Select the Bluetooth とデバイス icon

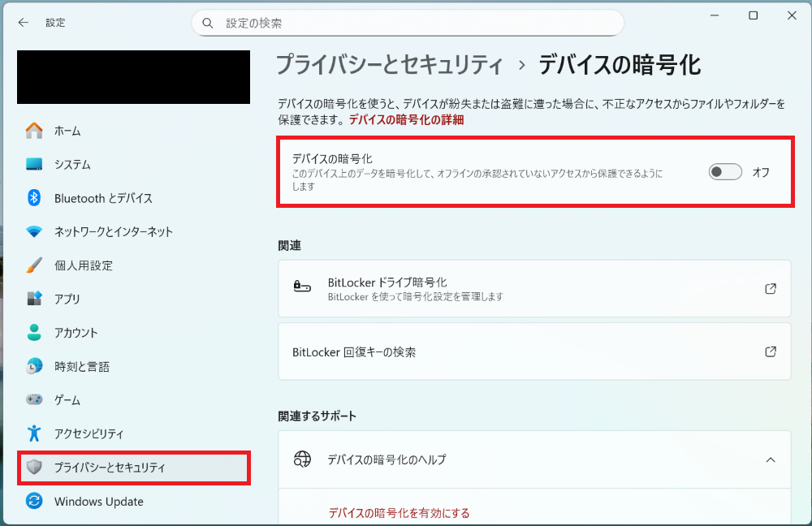click(34, 198)
